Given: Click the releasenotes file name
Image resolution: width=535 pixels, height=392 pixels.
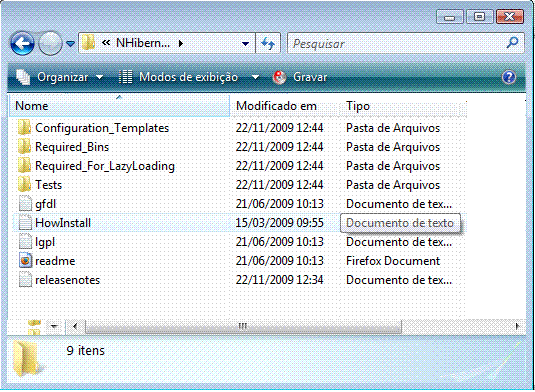Looking at the screenshot, I should tap(68, 280).
